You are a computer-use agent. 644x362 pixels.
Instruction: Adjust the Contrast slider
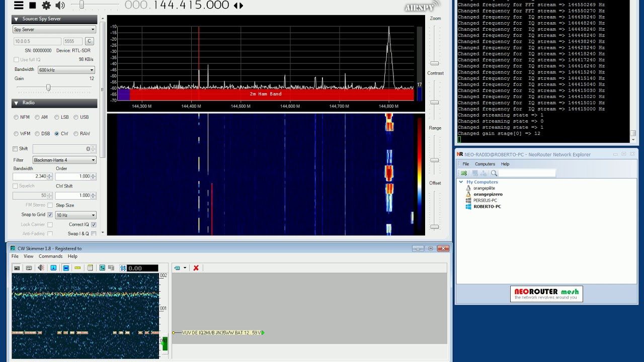434,103
